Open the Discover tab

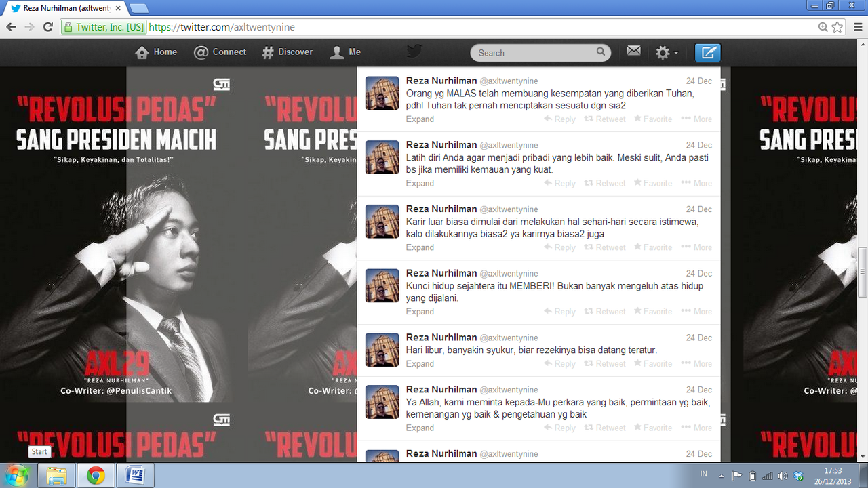[x=288, y=52]
